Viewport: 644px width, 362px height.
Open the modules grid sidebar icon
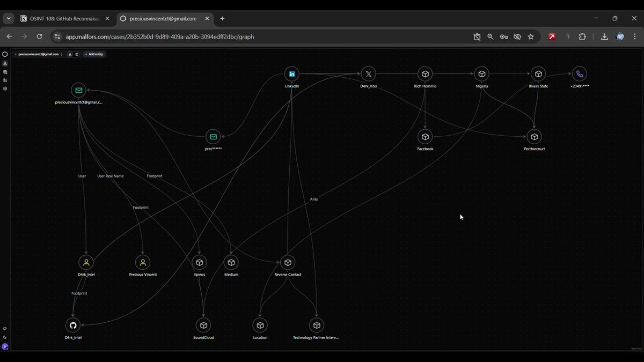coord(5,80)
